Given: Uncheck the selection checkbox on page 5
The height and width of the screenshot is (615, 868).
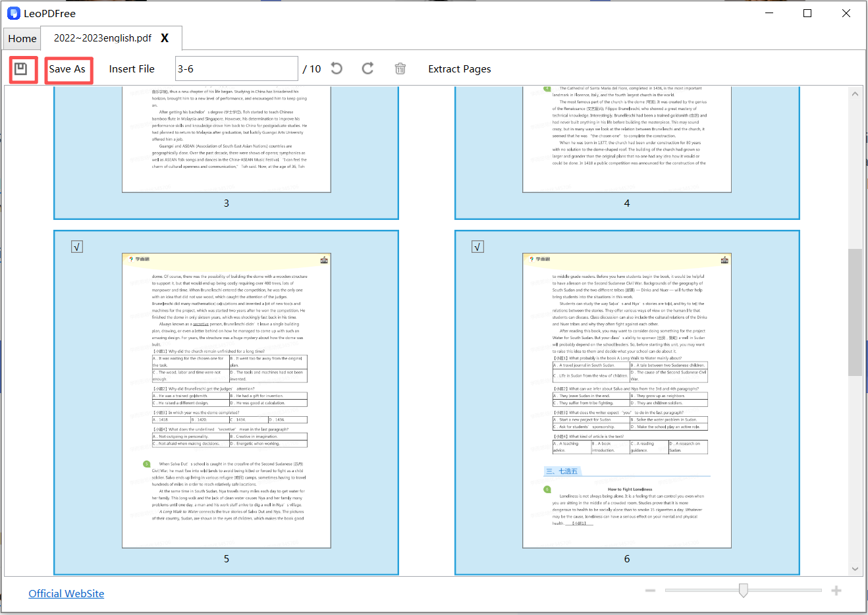Looking at the screenshot, I should [76, 246].
